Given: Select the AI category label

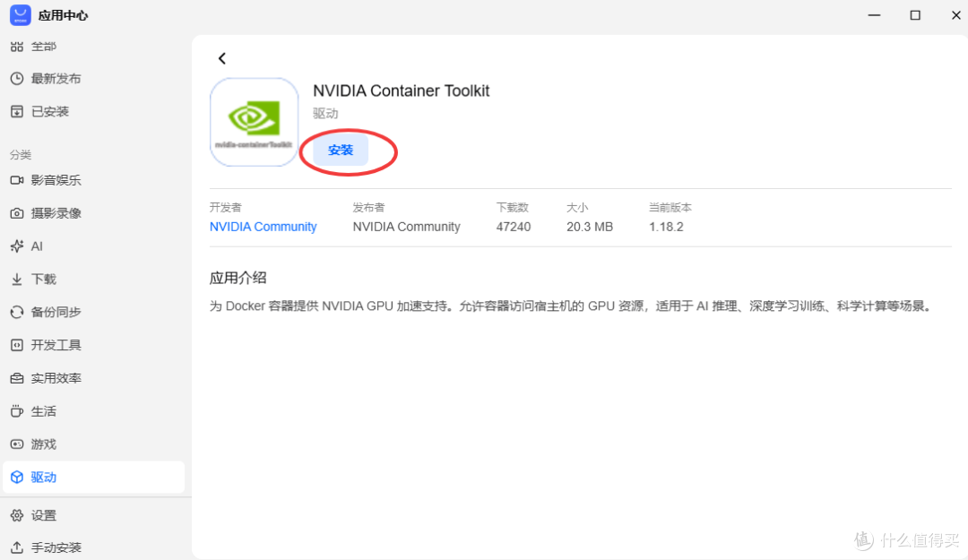Looking at the screenshot, I should [x=37, y=246].
